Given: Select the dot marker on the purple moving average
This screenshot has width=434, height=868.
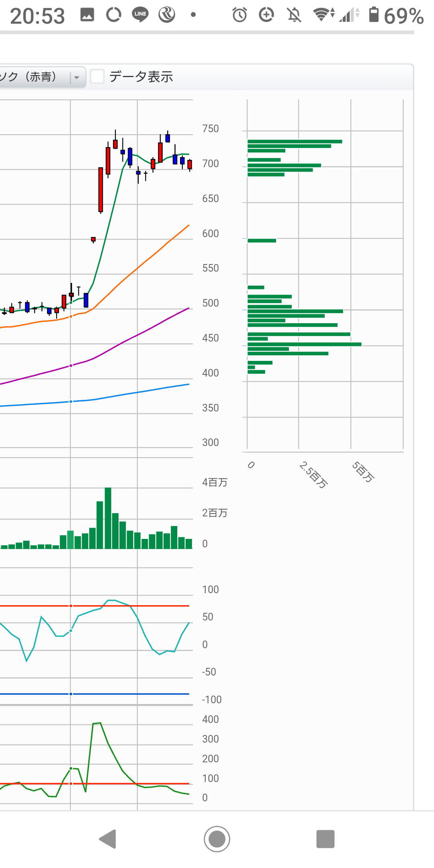Looking at the screenshot, I should click(x=71, y=366).
